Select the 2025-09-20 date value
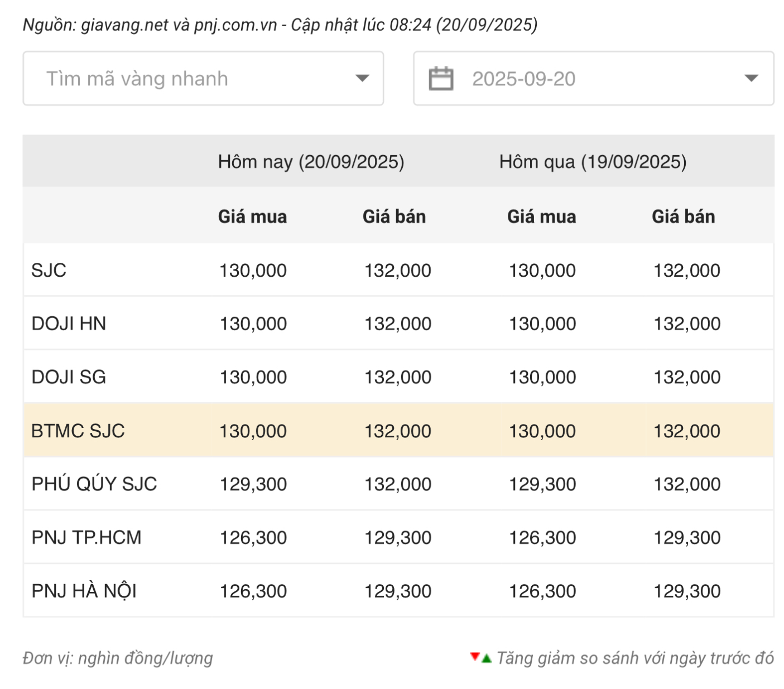This screenshot has height=689, width=784. (x=523, y=79)
